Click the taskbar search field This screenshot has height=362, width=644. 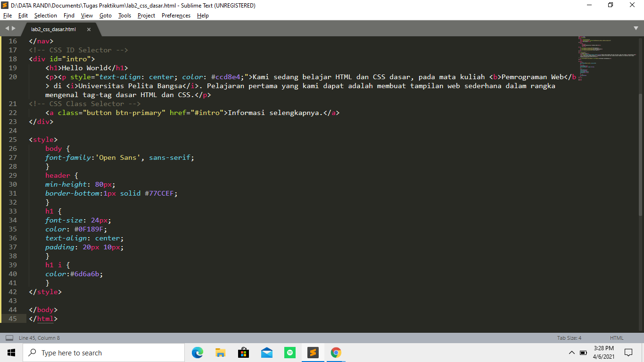(x=94, y=352)
